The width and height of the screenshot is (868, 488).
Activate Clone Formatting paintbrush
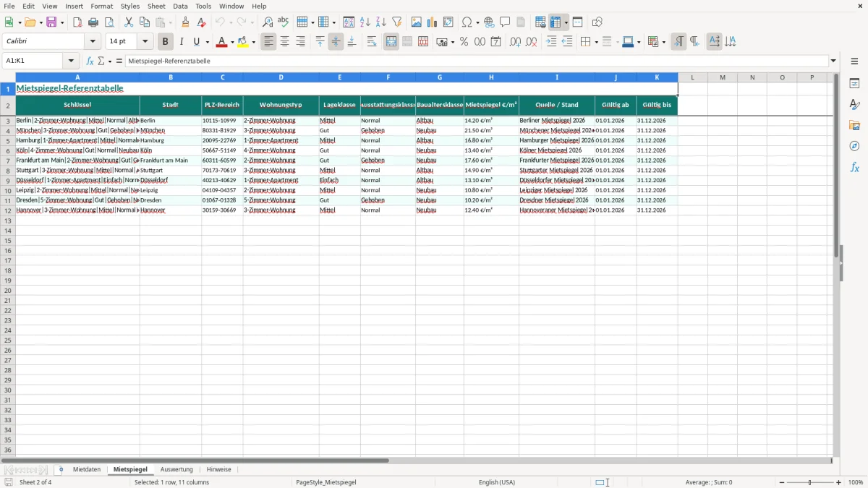[x=185, y=22]
